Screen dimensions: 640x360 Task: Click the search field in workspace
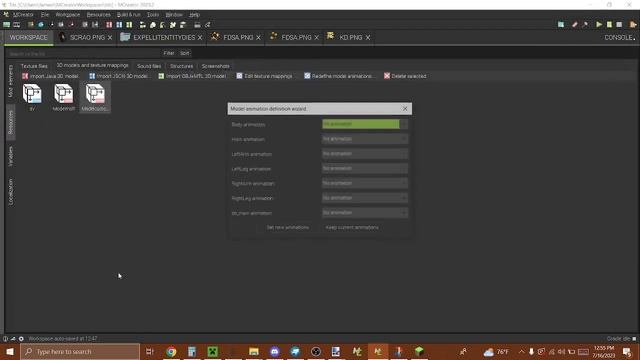coord(84,53)
